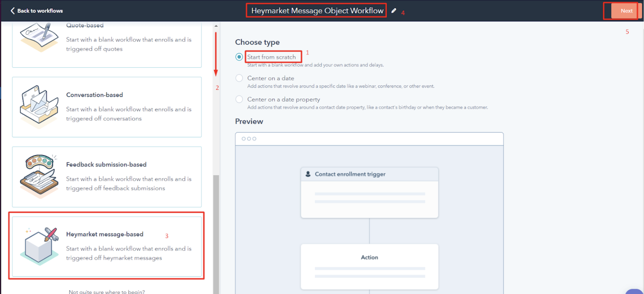The image size is (644, 294).
Task: Click the Action preview card
Action: click(x=370, y=267)
